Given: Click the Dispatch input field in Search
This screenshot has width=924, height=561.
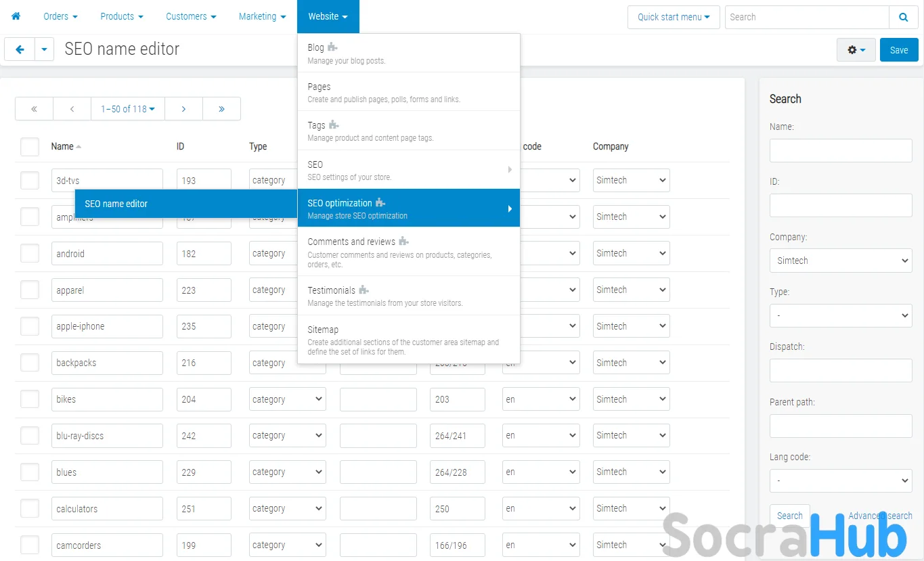Looking at the screenshot, I should pyautogui.click(x=841, y=370).
